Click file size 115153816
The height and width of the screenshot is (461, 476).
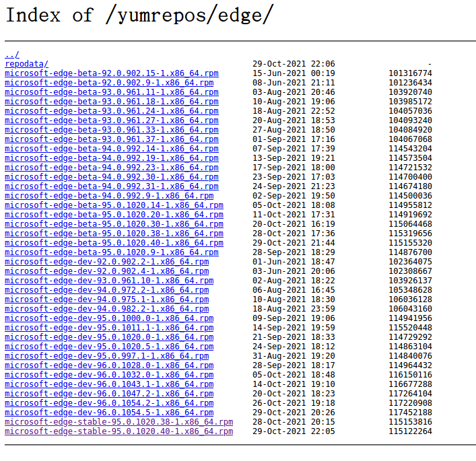point(411,421)
